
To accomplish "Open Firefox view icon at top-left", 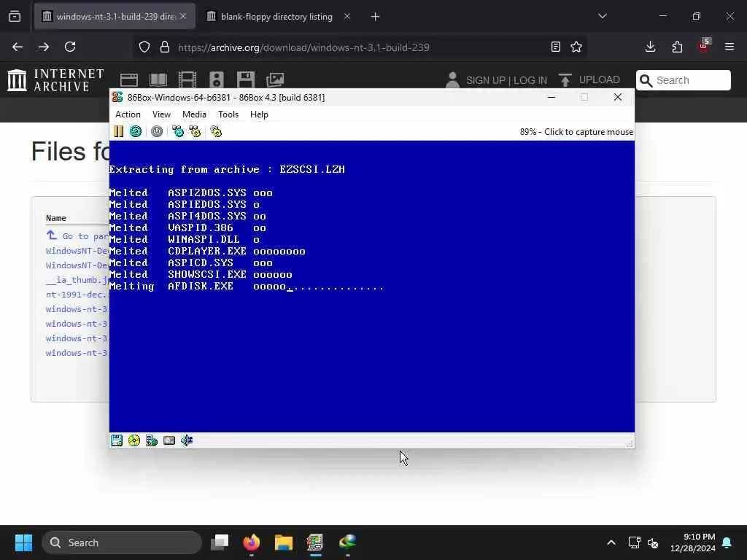I will (x=15, y=17).
